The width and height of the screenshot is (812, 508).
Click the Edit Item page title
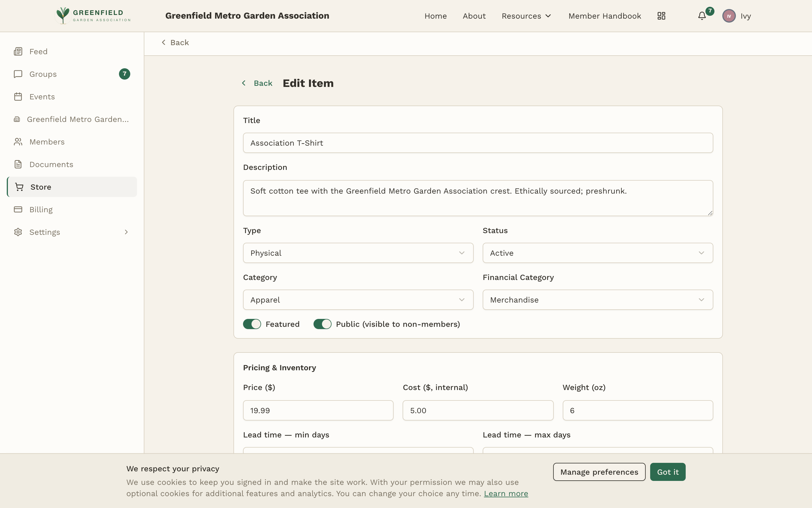pyautogui.click(x=308, y=83)
